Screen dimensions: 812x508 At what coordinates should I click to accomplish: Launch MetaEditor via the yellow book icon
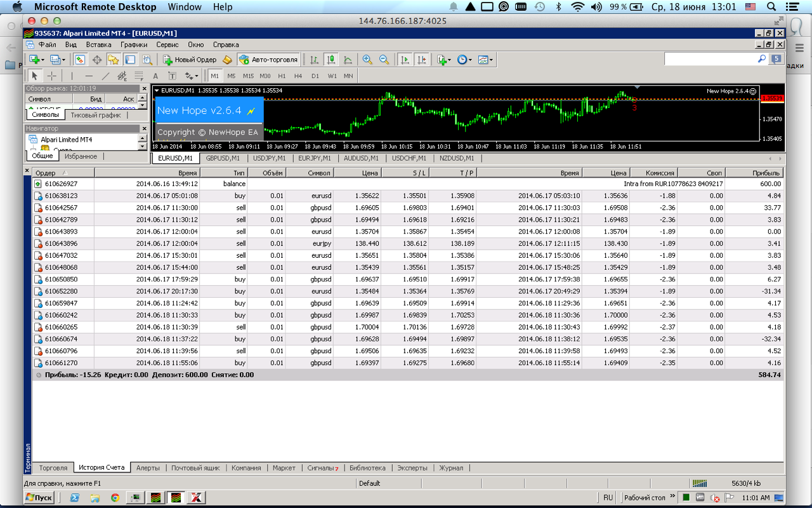227,60
